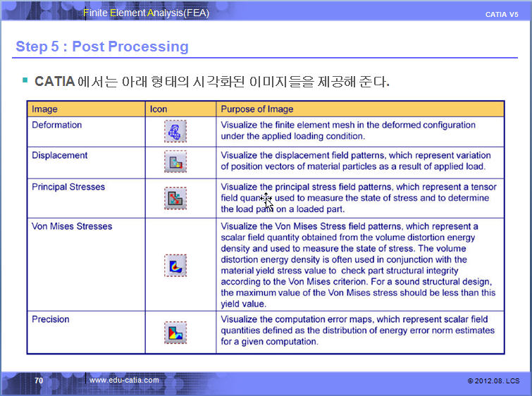This screenshot has height=396, width=532.
Task: Click the Von Mises Stresses icon
Action: coord(175,265)
